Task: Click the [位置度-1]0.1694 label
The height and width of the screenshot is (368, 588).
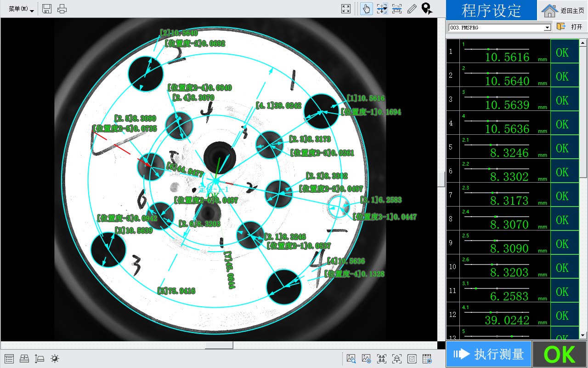Action: click(371, 112)
